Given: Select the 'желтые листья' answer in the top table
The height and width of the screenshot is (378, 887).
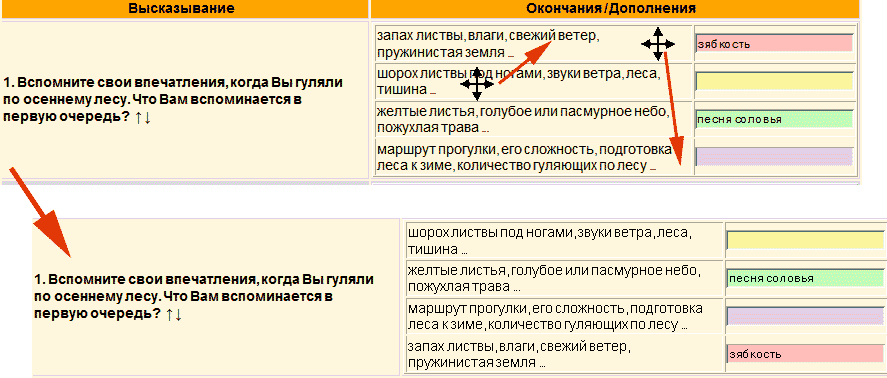Looking at the screenshot, I should click(533, 119).
